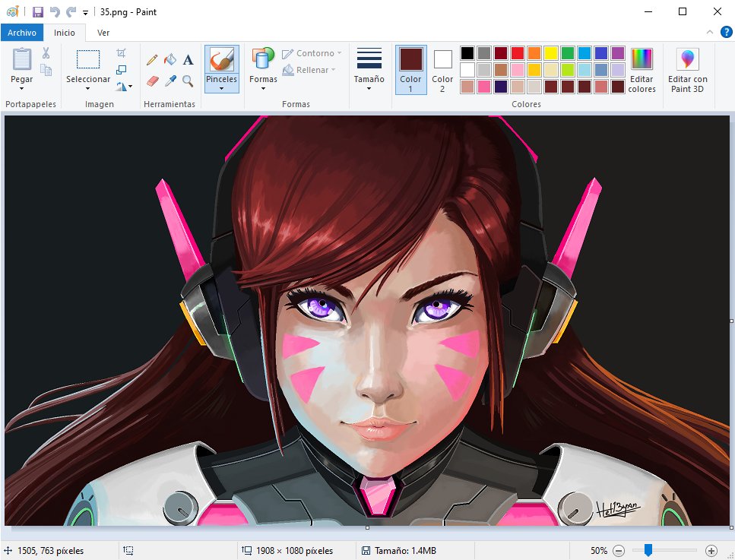Click the Paint app icon in title bar
735x560 pixels.
click(13, 11)
